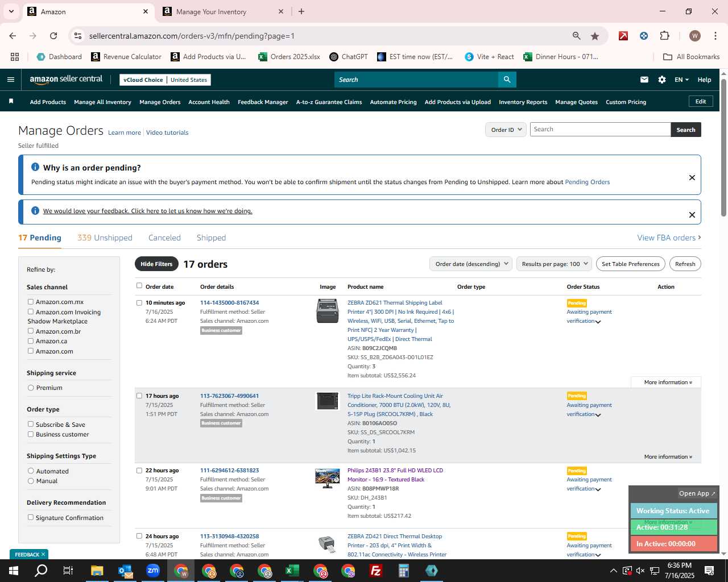This screenshot has width=728, height=582.
Task: Open Calculator from the taskbar
Action: click(x=403, y=571)
